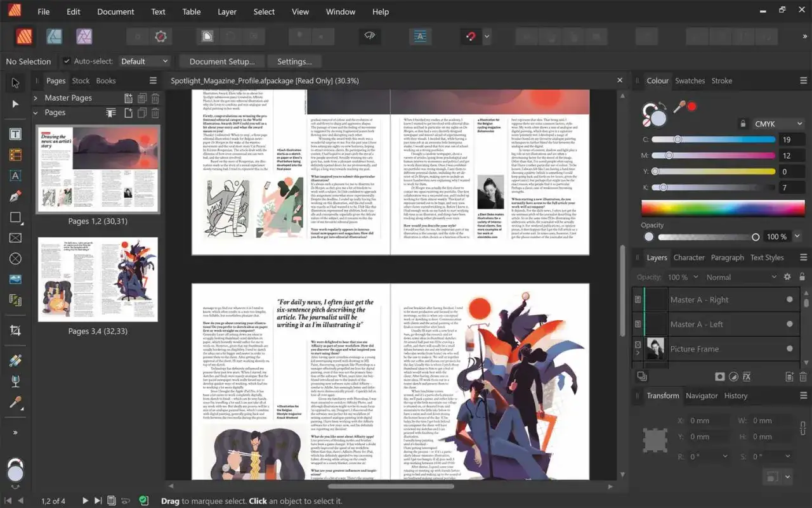Click Layers panel Layer Effects fx icon
Screen dimensions: 812x508
[x=747, y=376]
